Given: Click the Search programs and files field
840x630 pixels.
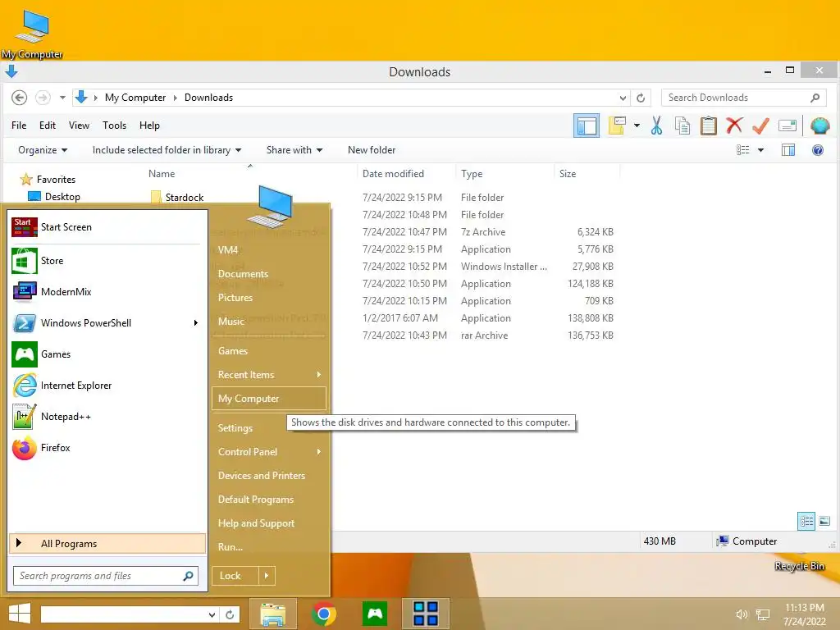Looking at the screenshot, I should point(106,576).
